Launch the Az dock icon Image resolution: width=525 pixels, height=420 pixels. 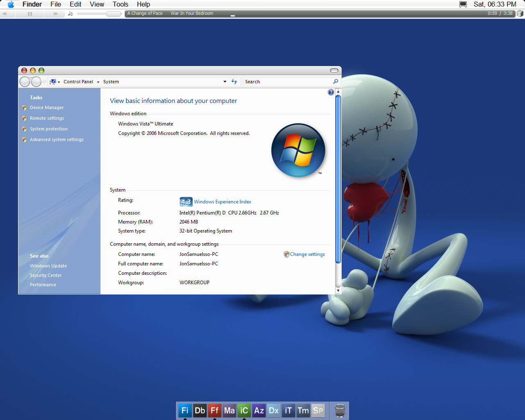point(259,411)
